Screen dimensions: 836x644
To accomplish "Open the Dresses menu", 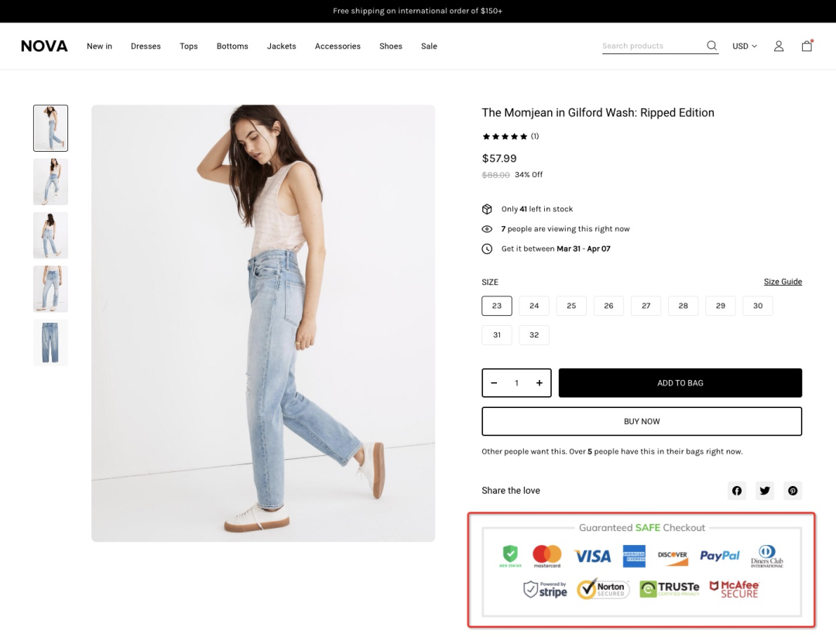I will click(146, 46).
